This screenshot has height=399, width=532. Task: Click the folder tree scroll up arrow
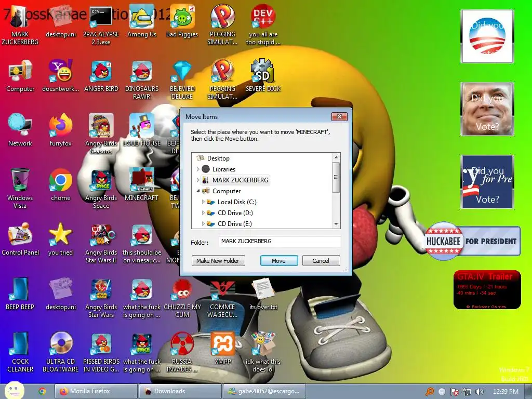[336, 157]
